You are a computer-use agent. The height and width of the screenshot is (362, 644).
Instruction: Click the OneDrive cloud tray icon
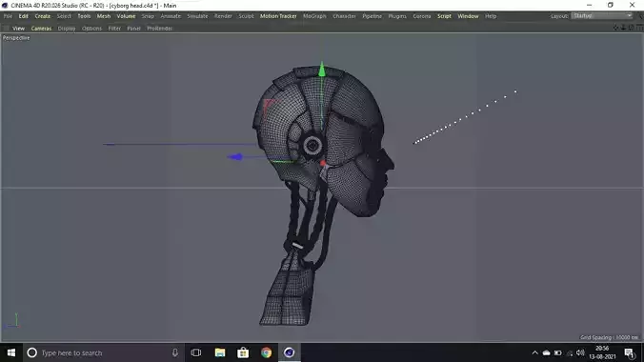(546, 352)
